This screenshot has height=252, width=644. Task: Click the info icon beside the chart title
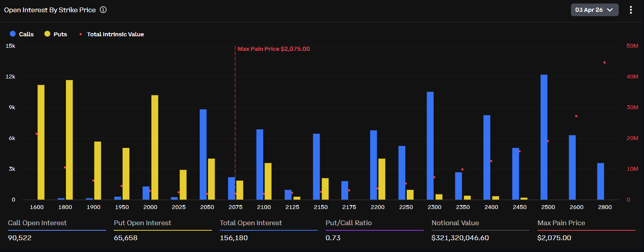click(x=103, y=10)
